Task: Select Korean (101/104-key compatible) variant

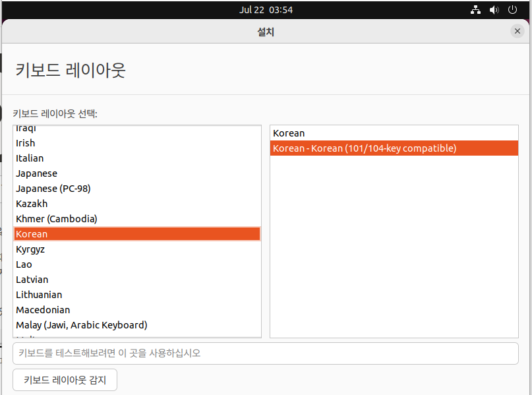Action: pos(394,148)
